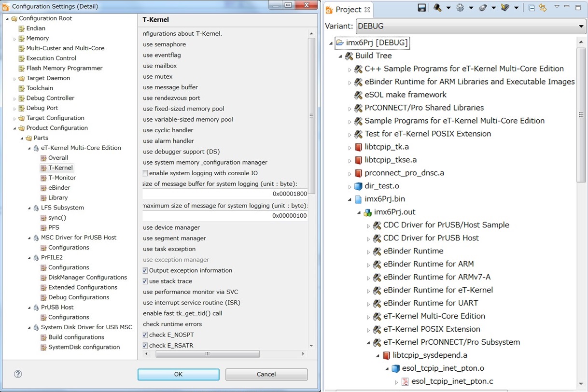Screen dimensions: 588x392
Task: Click the imx6Prj.out executable icon
Action: [367, 212]
